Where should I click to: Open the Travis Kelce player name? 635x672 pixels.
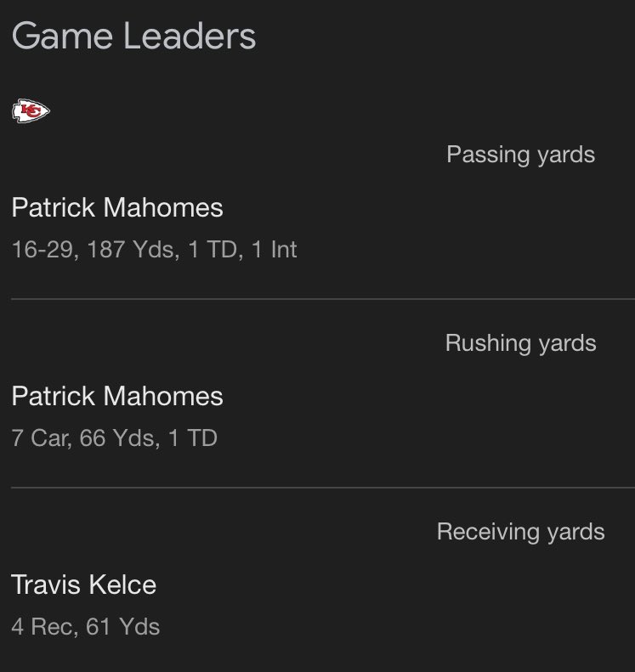[x=83, y=584]
